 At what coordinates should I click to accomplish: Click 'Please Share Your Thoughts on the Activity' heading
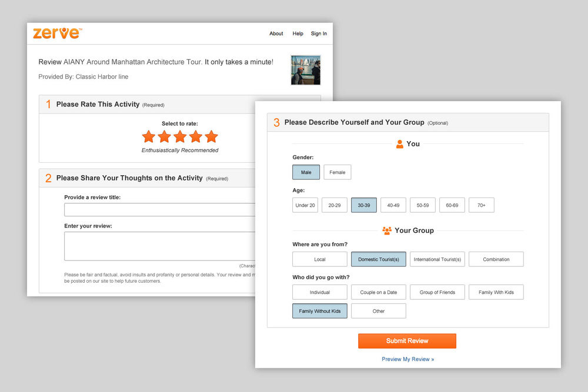point(129,178)
